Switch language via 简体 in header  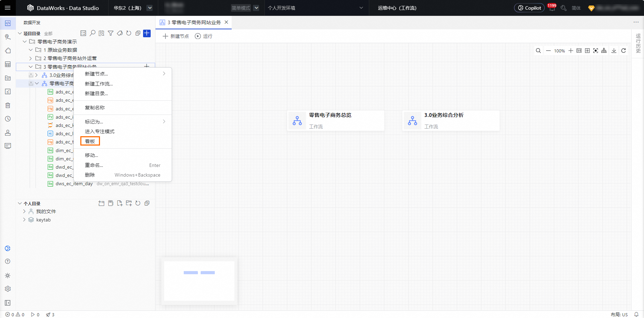(576, 8)
